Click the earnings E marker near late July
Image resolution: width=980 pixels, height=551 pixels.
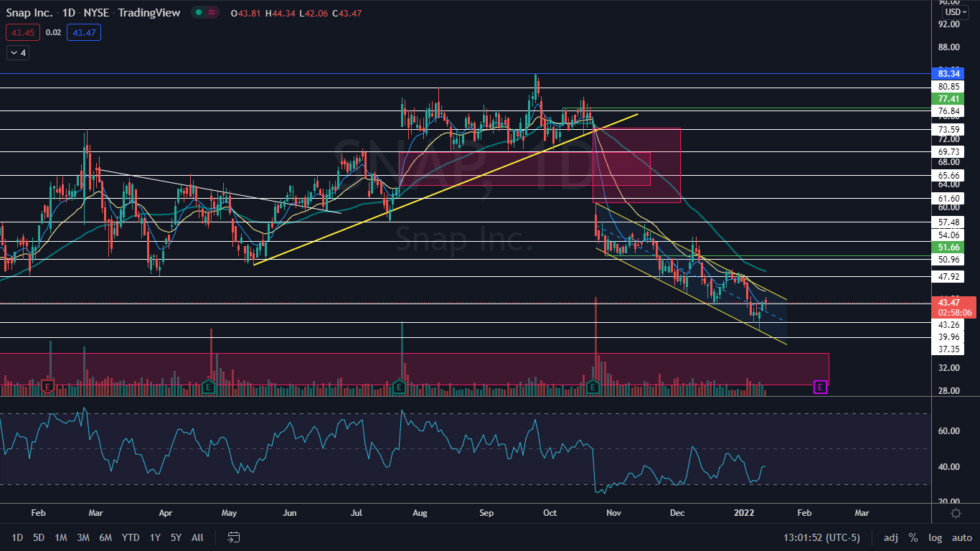400,387
